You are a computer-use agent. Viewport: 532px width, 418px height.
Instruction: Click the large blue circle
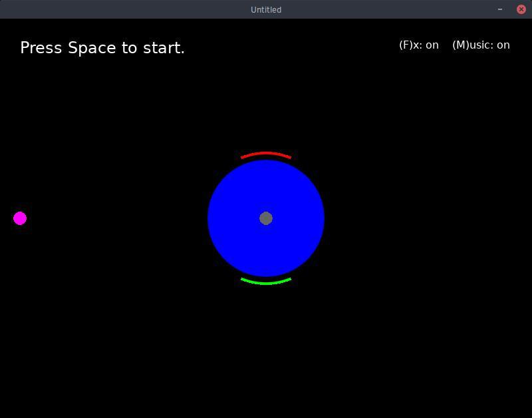tap(266, 218)
